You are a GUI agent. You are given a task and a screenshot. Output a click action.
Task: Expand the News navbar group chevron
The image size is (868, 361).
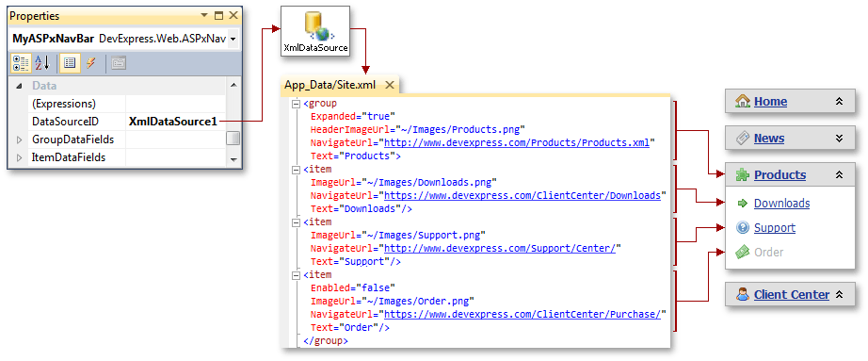point(839,138)
